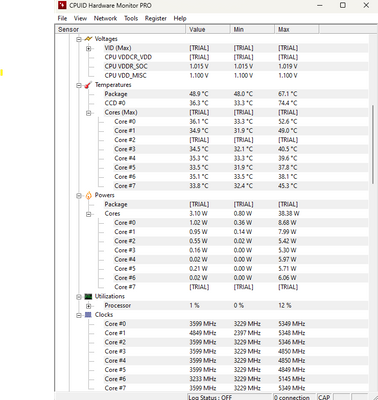Click the Max column header
The height and width of the screenshot is (400, 378).
point(297,29)
